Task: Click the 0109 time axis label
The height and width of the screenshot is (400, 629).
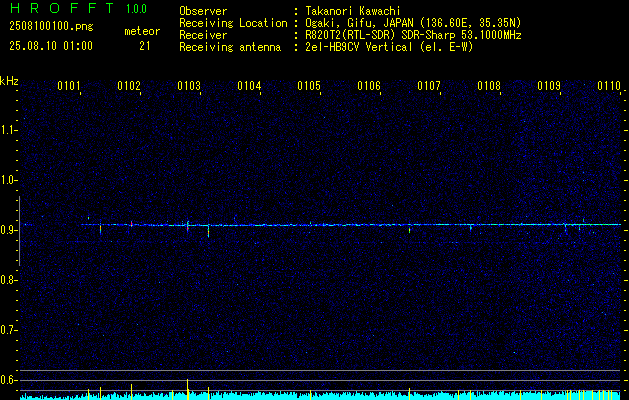Action: (x=549, y=85)
